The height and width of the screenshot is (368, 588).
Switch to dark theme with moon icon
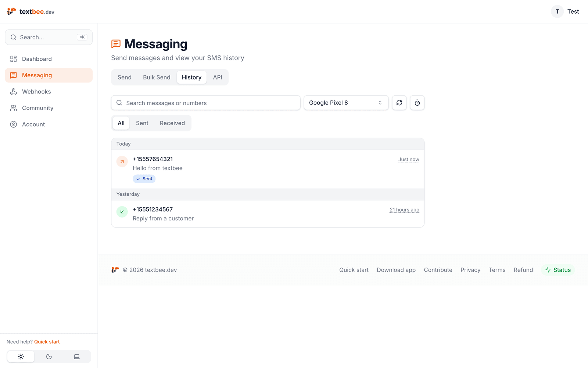(x=49, y=357)
